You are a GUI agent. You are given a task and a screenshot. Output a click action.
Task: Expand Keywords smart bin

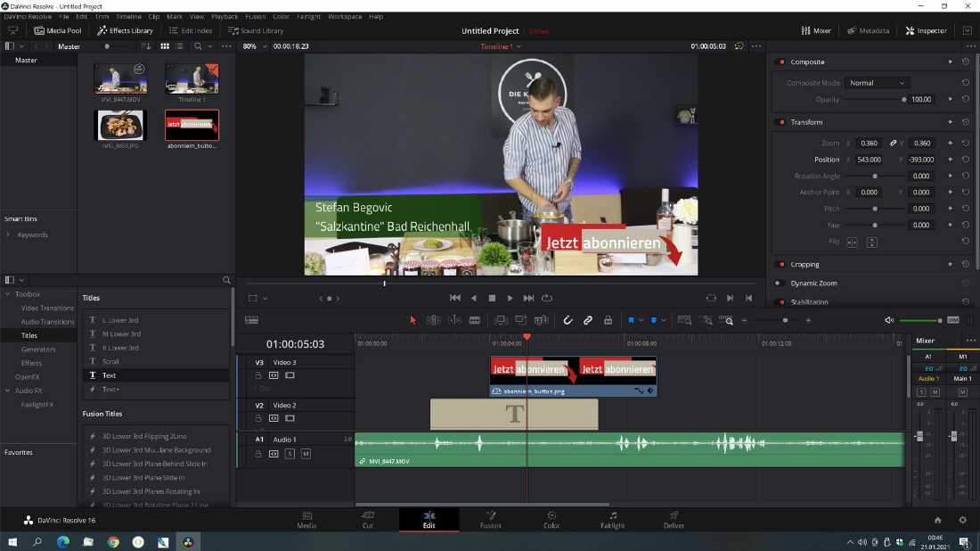8,235
